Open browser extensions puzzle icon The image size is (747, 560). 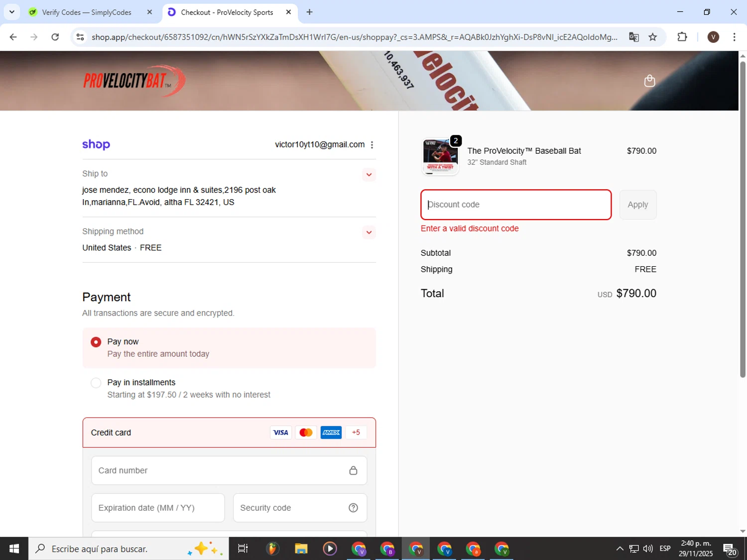[682, 37]
